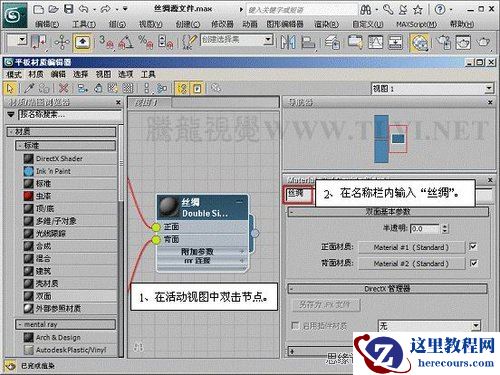Toggle the 背面材质 enable checkbox
Viewport: 500px width, 375px height.
coord(473,263)
